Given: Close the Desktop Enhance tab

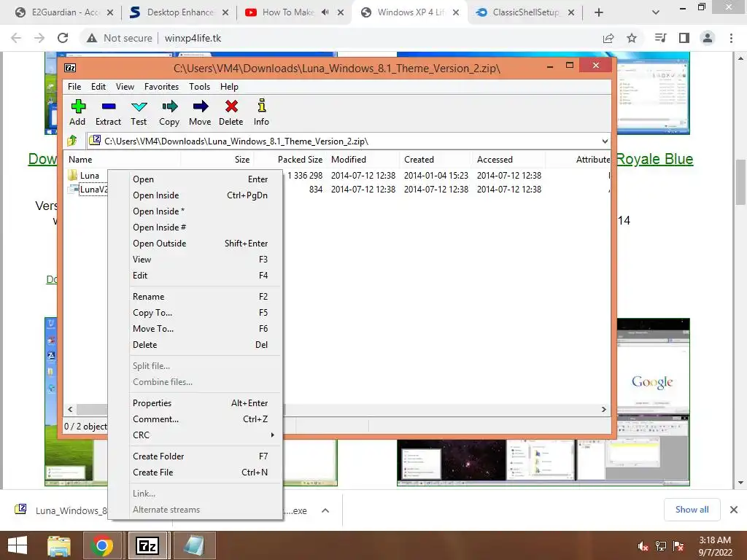Looking at the screenshot, I should click(x=225, y=12).
